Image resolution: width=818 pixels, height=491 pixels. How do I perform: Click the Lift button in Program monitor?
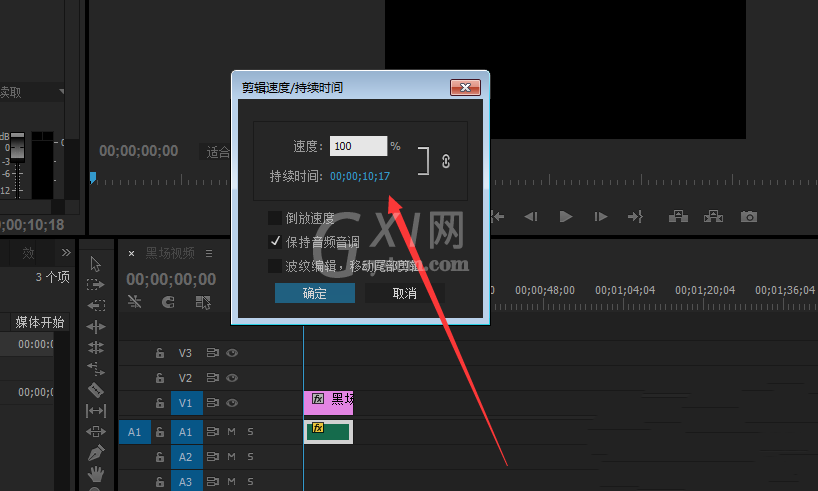click(678, 216)
